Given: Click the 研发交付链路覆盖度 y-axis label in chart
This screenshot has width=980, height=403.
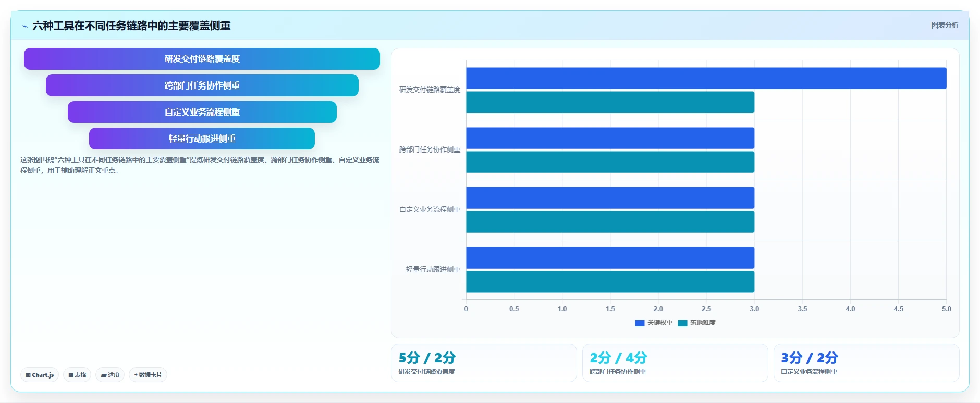Looking at the screenshot, I should coord(430,90).
